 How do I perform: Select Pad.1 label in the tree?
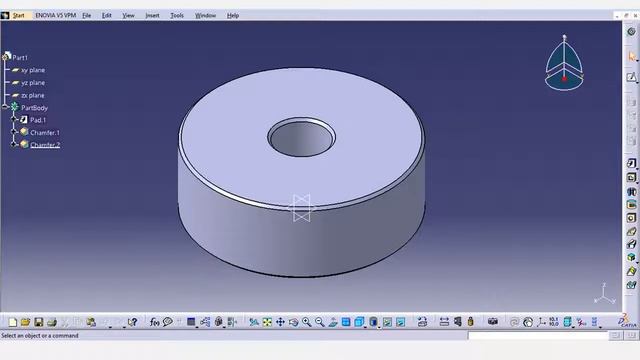(38, 120)
